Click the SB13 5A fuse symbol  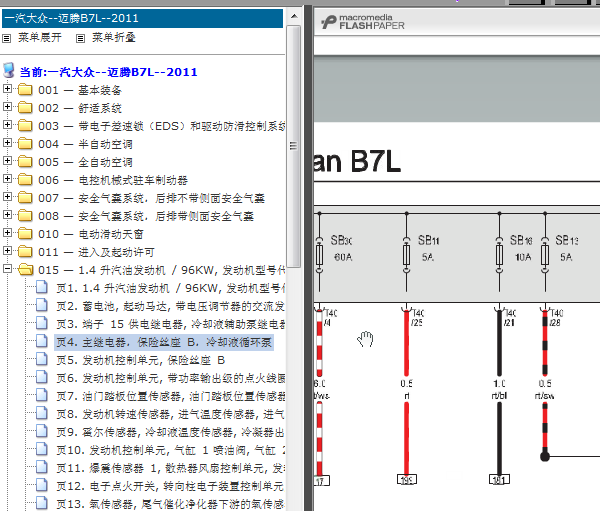click(x=545, y=255)
